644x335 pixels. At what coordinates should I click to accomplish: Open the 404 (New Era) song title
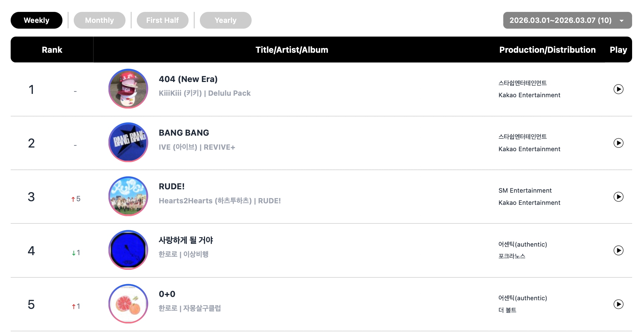[x=188, y=79]
